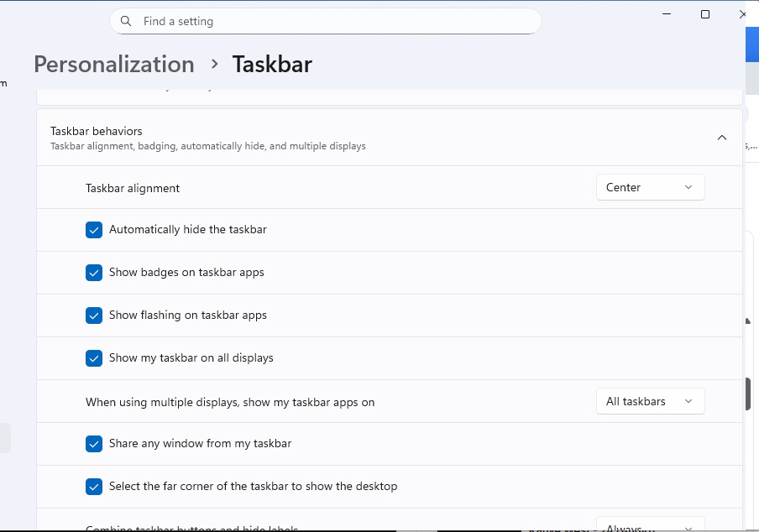Open the Always dropdown for combining taskbar buttons
Image resolution: width=759 pixels, height=532 pixels.
649,526
